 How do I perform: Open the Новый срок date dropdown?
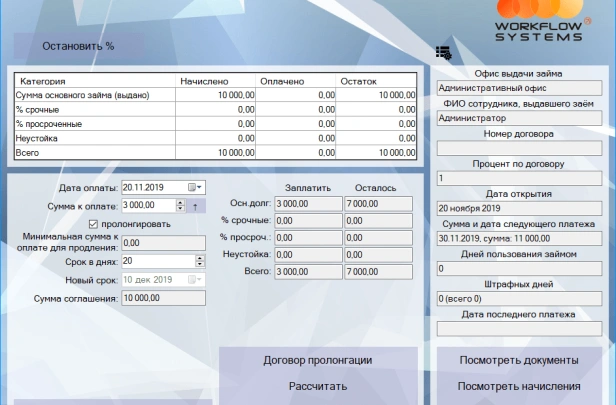(x=196, y=279)
